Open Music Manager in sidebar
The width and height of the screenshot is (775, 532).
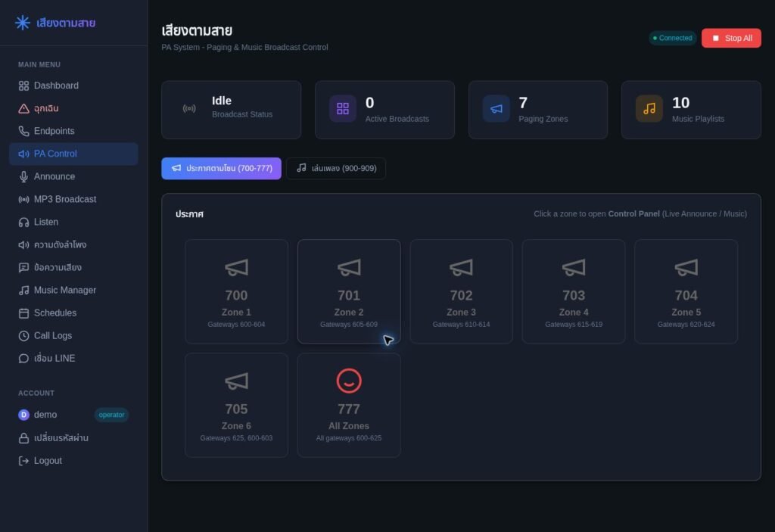click(73, 291)
